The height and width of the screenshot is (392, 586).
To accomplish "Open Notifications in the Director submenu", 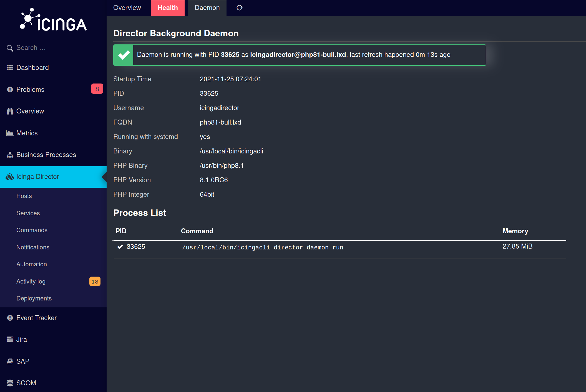I will pos(33,247).
